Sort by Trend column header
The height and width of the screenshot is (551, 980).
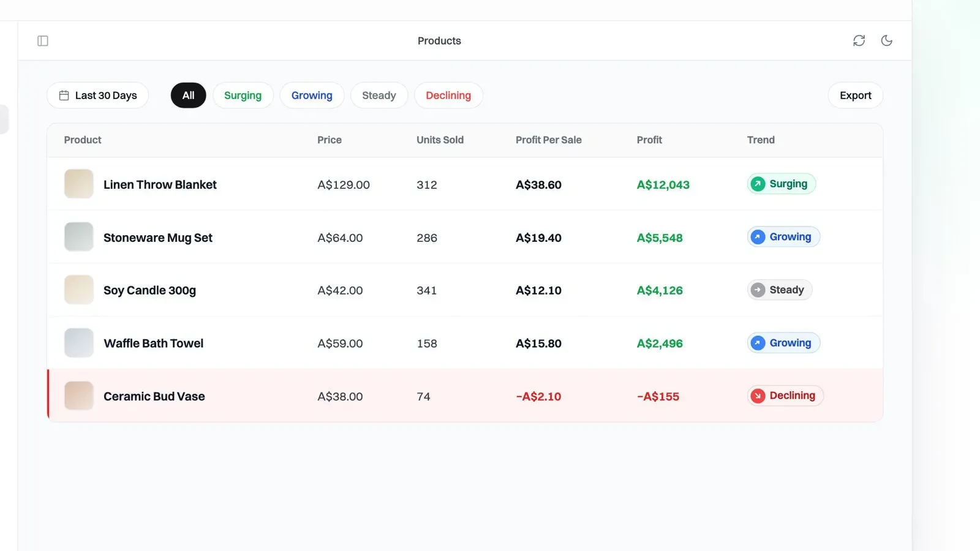tap(761, 140)
